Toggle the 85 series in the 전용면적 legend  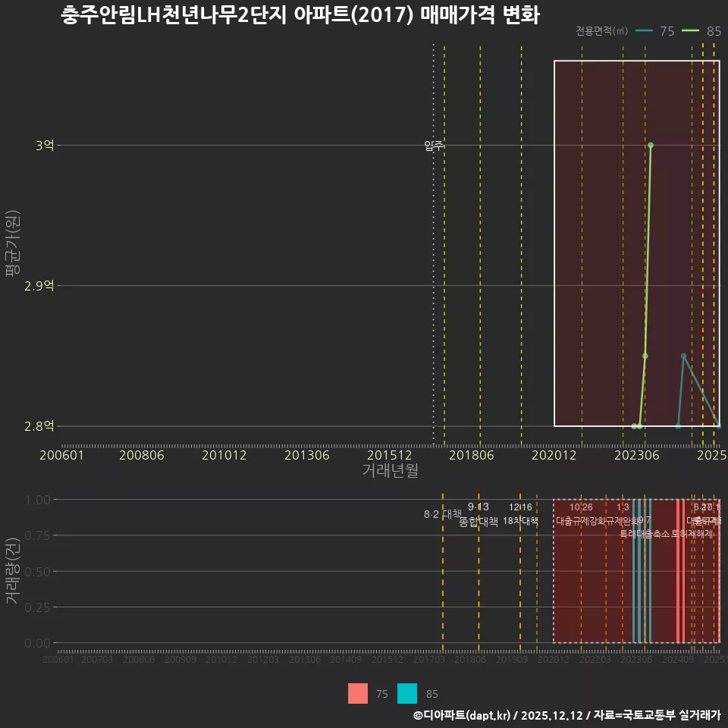(x=704, y=32)
